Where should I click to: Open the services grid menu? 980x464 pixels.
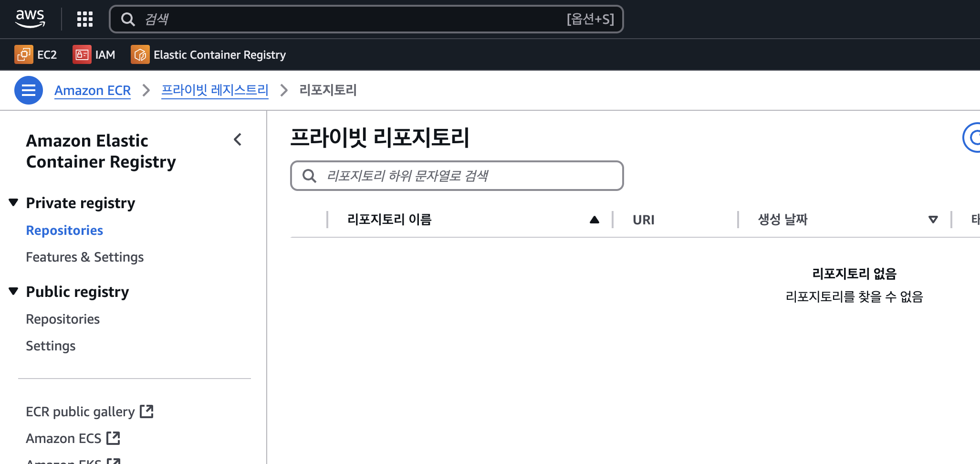point(85,19)
